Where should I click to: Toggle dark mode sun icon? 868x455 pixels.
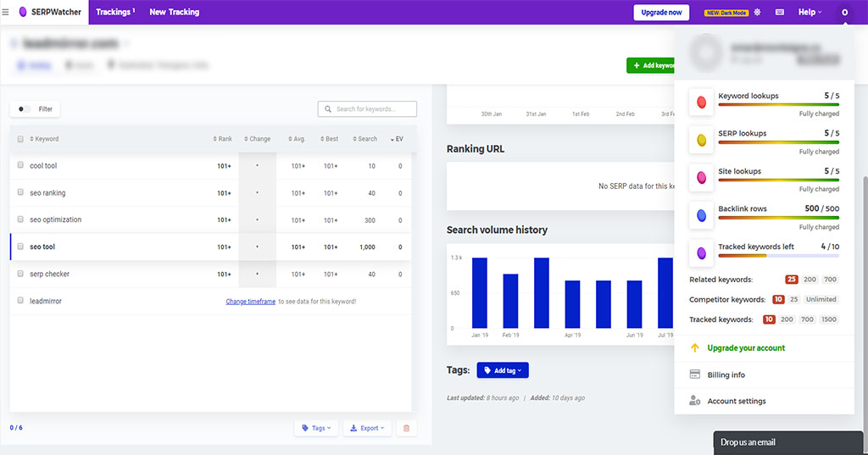(x=757, y=12)
